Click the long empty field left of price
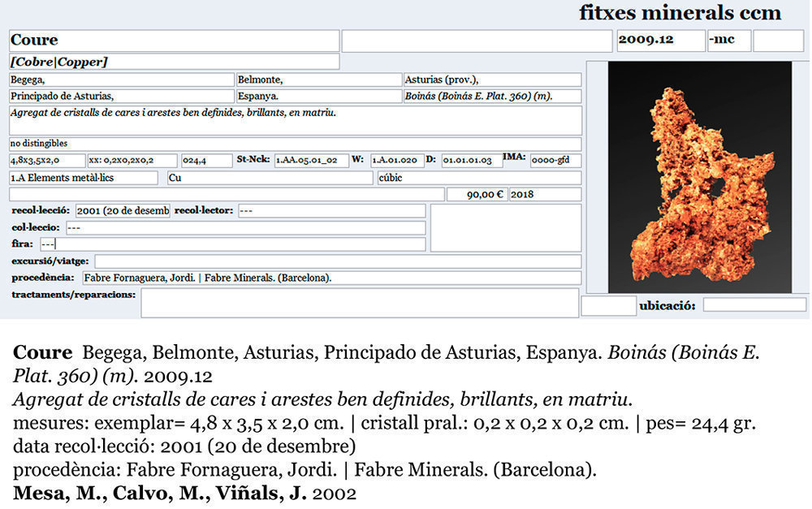The height and width of the screenshot is (509, 812). [227, 194]
